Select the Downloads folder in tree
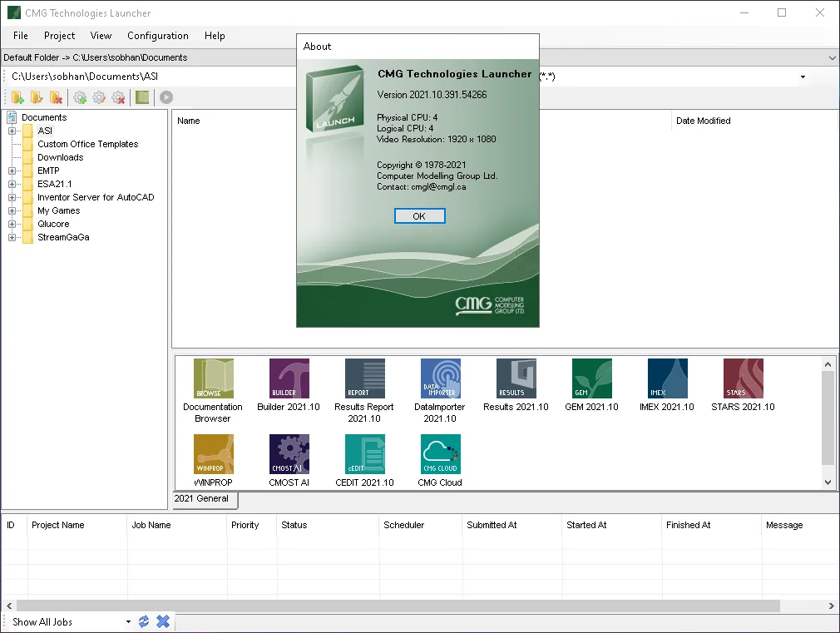 pos(61,157)
